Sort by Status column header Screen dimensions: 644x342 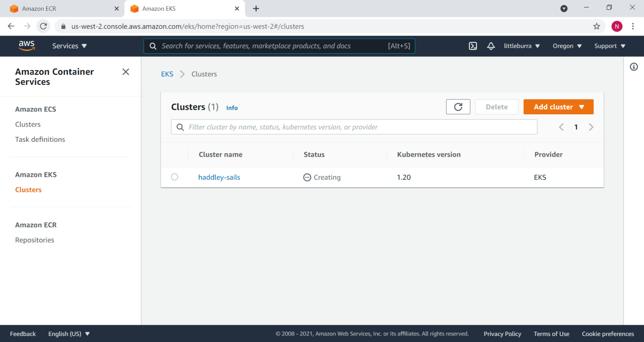click(x=314, y=154)
